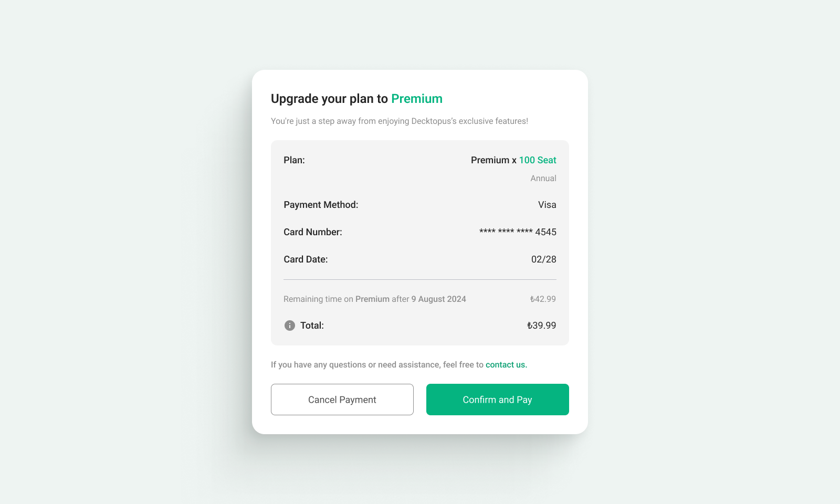Select the Card Date value 02/28
This screenshot has height=504, width=840.
[544, 259]
